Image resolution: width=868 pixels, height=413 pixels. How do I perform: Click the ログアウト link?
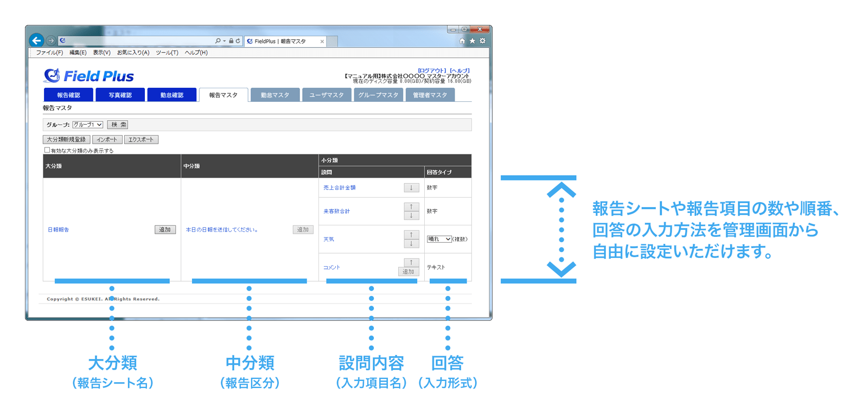tap(431, 70)
